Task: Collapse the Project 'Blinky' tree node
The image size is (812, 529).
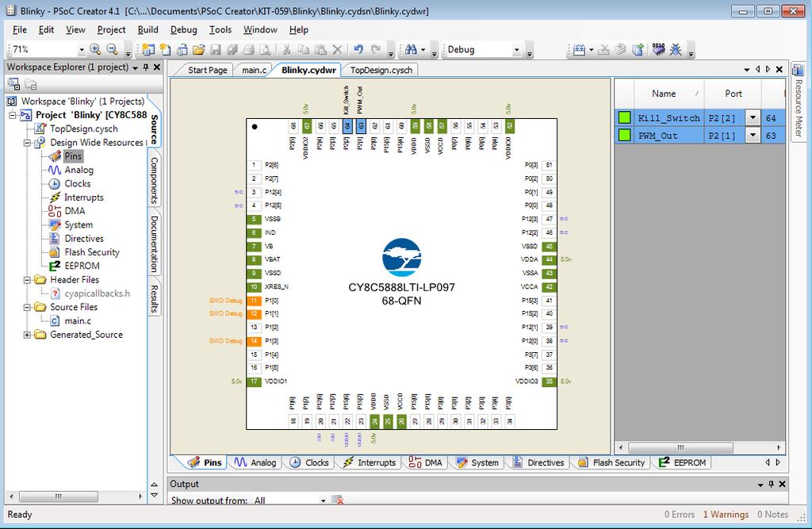Action: (13, 115)
